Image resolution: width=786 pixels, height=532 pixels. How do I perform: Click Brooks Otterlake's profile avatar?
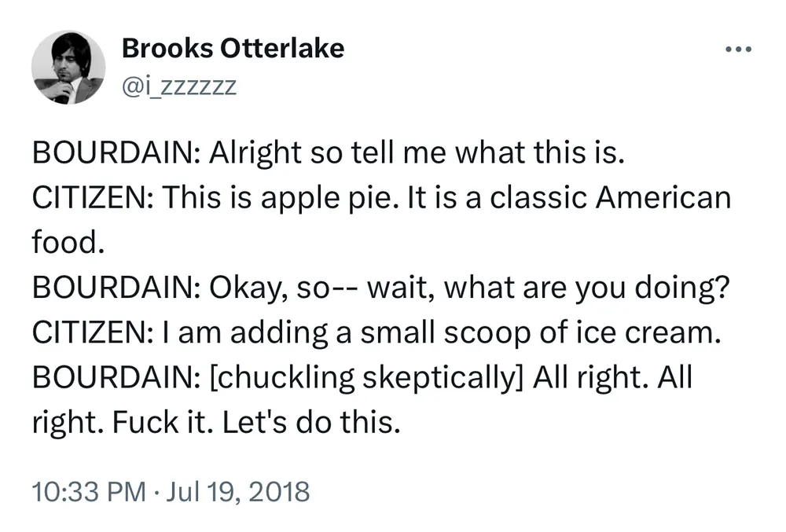[69, 68]
